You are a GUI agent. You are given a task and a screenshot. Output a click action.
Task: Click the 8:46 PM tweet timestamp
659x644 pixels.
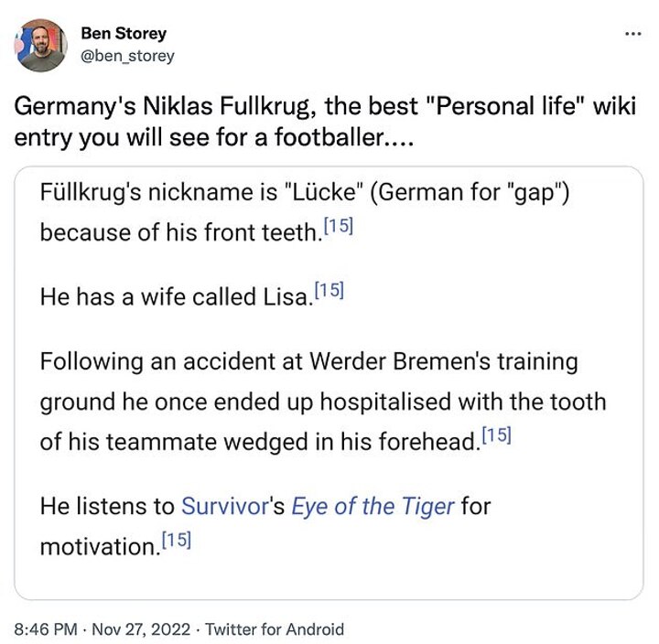[46, 629]
